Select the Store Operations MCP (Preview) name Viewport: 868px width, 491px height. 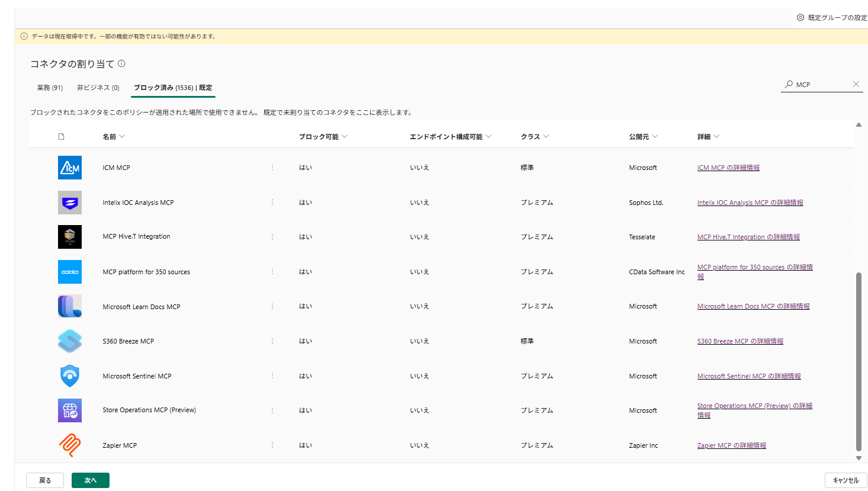pyautogui.click(x=149, y=410)
